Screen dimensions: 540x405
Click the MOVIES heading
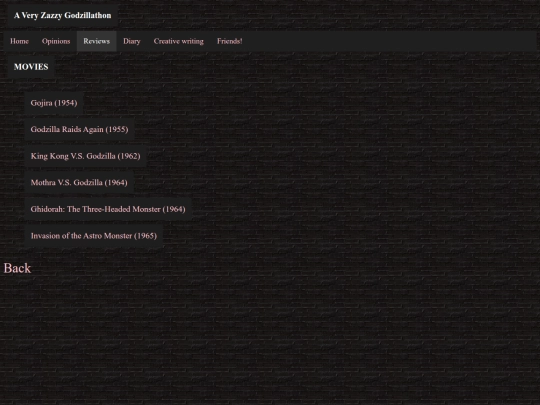pyautogui.click(x=31, y=67)
